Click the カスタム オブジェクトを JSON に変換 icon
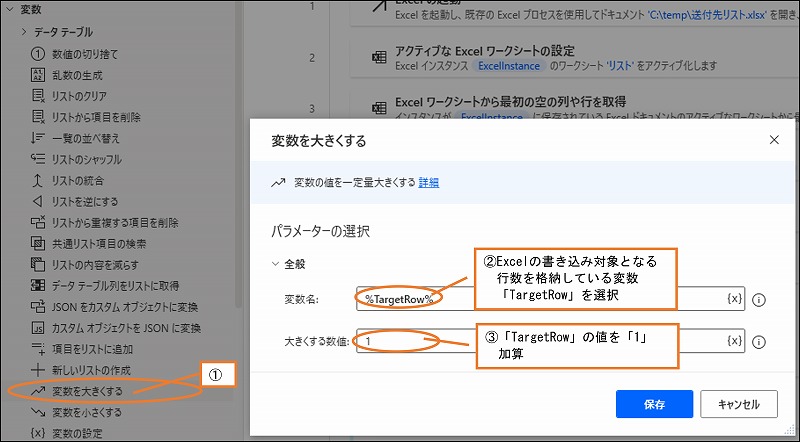This screenshot has height=442, width=800. coord(38,328)
